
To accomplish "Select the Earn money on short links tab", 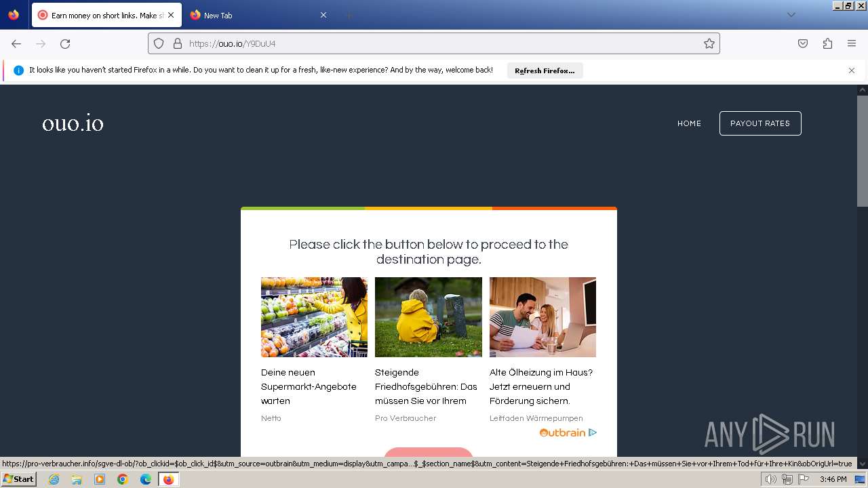I will [x=106, y=15].
